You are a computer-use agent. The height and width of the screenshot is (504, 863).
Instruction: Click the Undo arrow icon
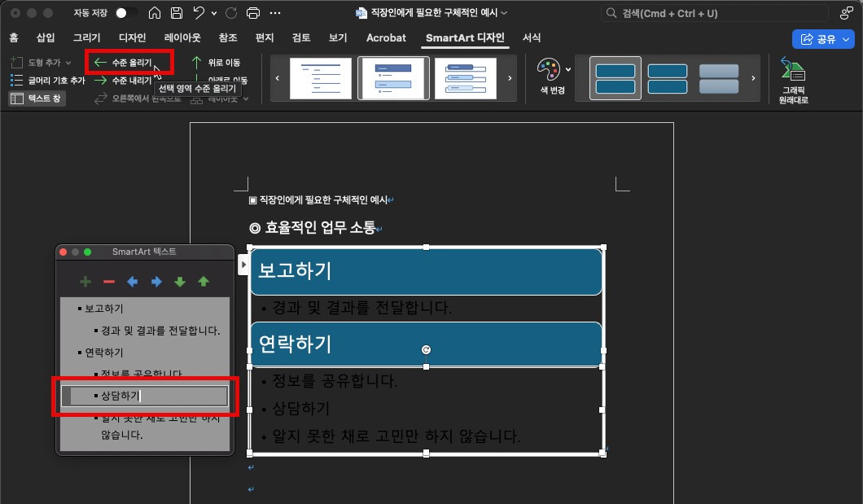coord(199,13)
